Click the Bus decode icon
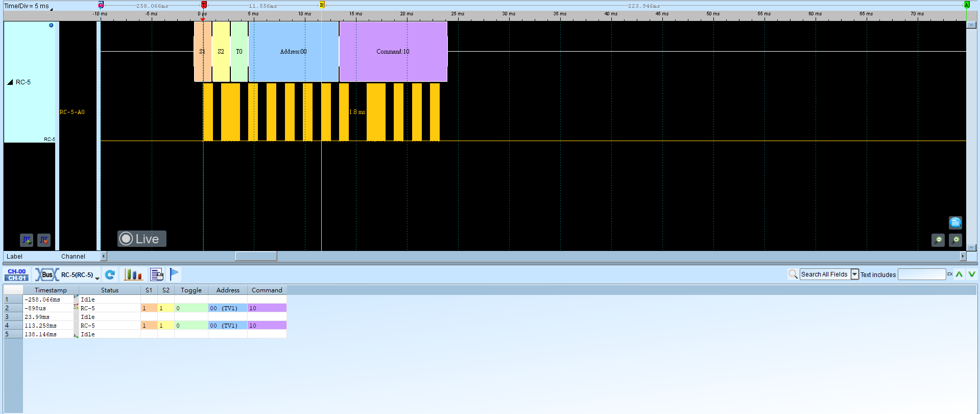980x414 pixels. 46,274
